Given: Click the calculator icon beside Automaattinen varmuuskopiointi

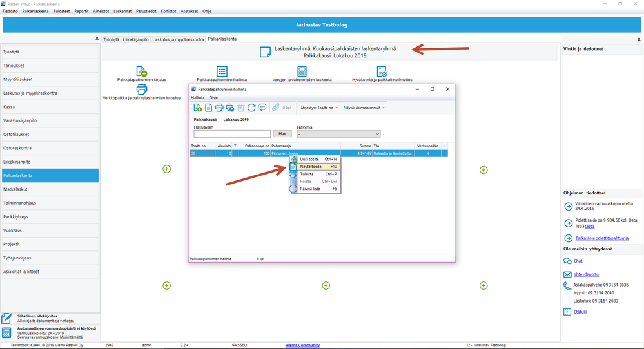Looking at the screenshot, I should 6,333.
